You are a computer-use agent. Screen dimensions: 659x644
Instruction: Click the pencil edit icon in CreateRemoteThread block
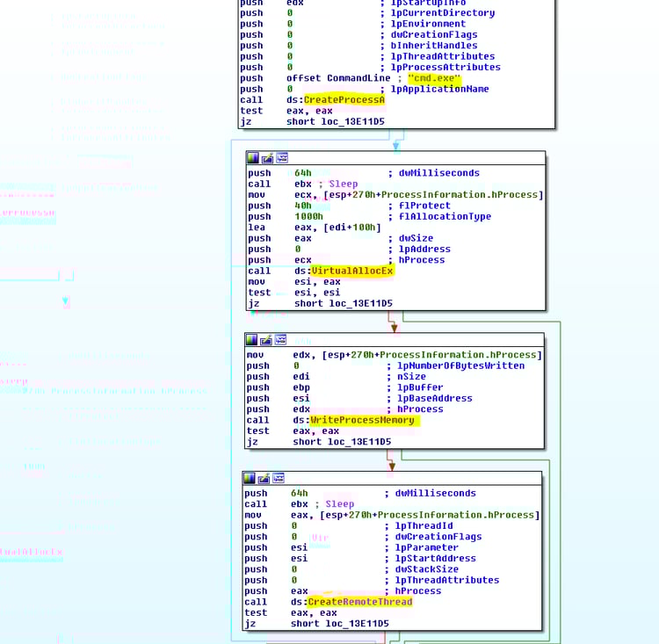coord(264,478)
